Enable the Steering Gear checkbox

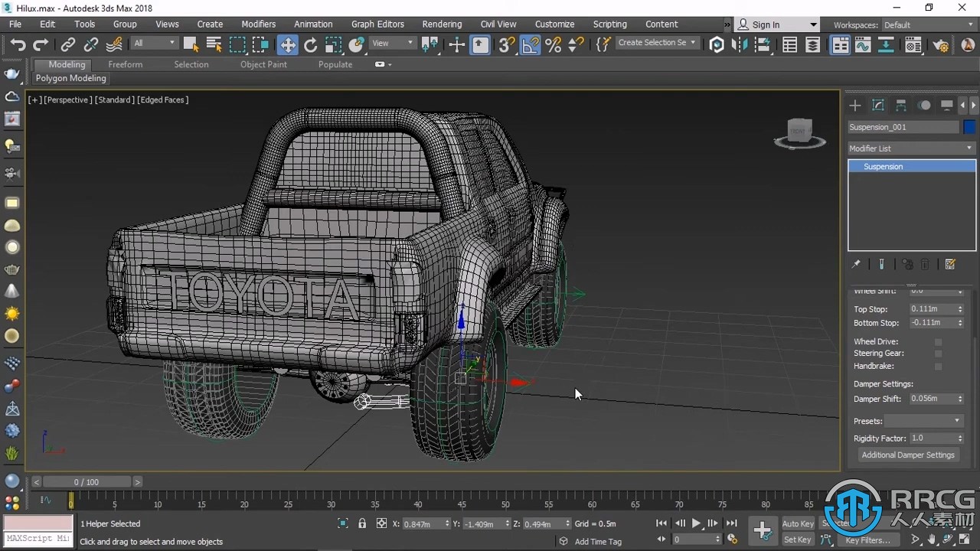(x=938, y=354)
